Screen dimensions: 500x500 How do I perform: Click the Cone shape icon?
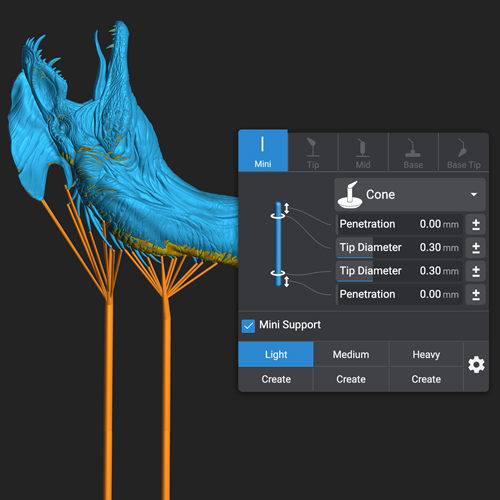(350, 195)
